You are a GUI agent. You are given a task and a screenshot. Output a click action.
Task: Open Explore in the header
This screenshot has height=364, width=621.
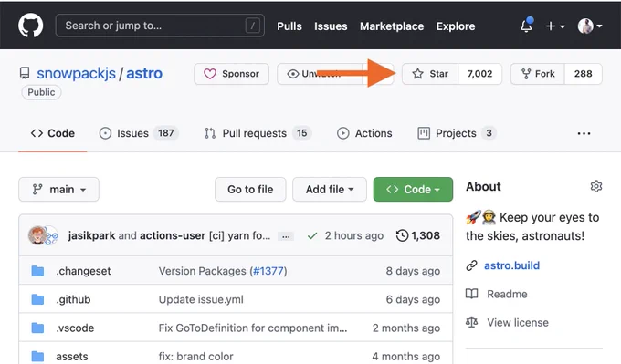[x=456, y=26]
